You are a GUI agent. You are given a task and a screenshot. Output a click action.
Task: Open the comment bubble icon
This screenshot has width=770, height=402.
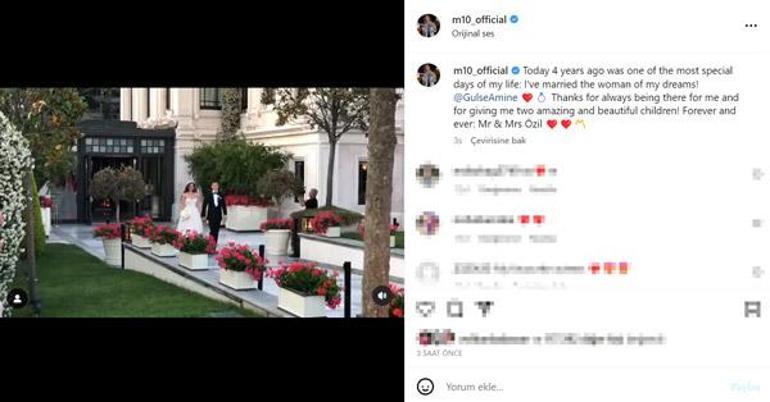[455, 309]
